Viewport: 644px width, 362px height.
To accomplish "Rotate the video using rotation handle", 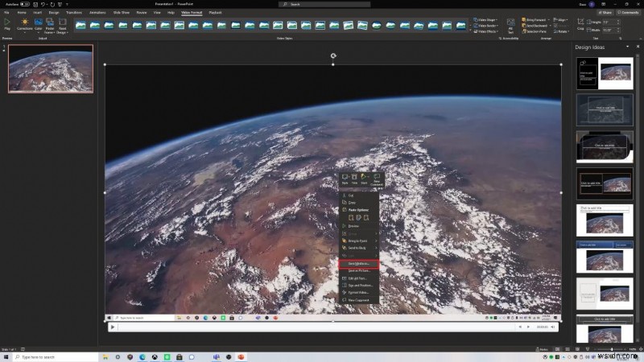I will tap(333, 56).
